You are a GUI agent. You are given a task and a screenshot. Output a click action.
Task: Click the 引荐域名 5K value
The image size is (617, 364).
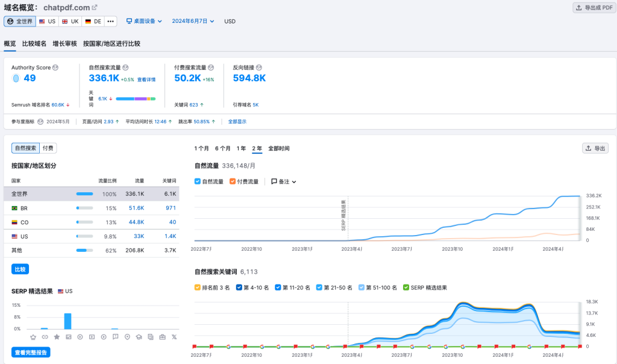(x=255, y=105)
